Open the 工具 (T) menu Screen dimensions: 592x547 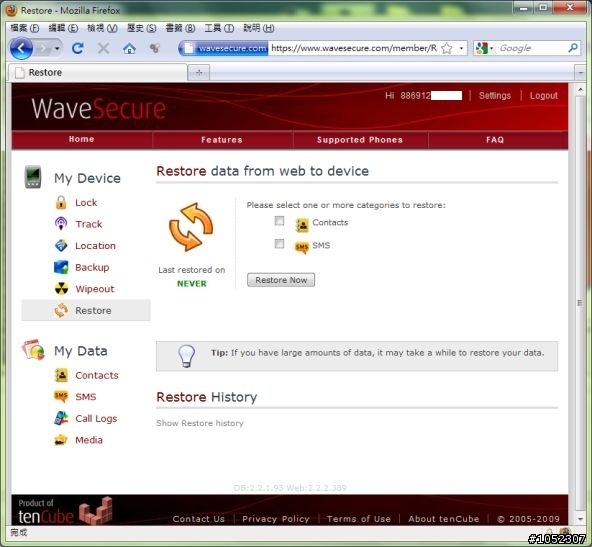coord(219,28)
